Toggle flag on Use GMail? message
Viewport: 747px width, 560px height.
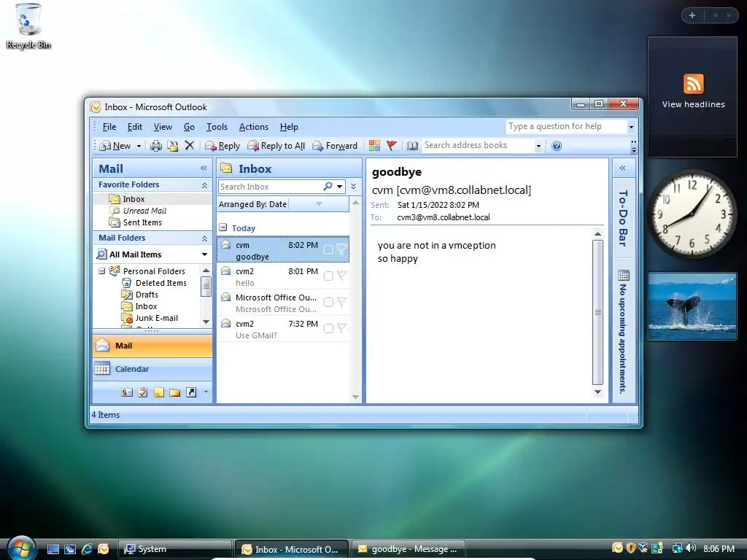click(341, 327)
